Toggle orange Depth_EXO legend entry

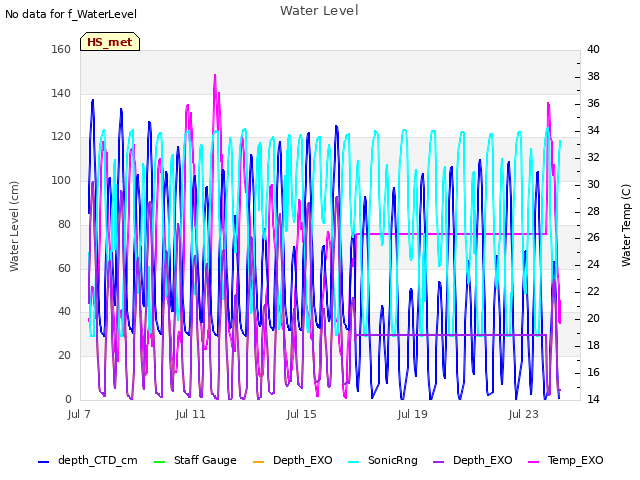293,460
